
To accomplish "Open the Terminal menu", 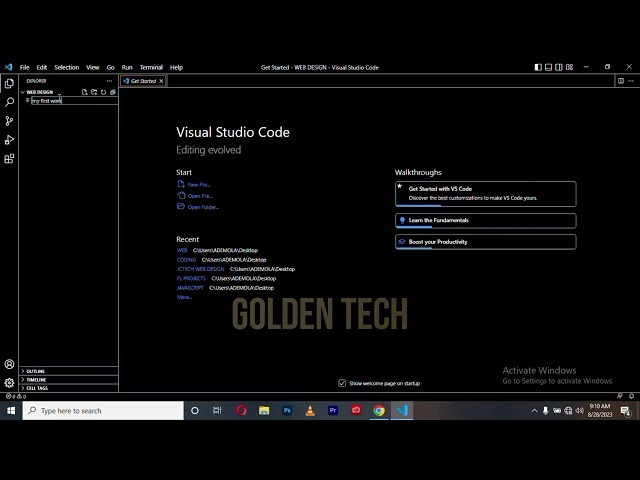I will pyautogui.click(x=151, y=67).
